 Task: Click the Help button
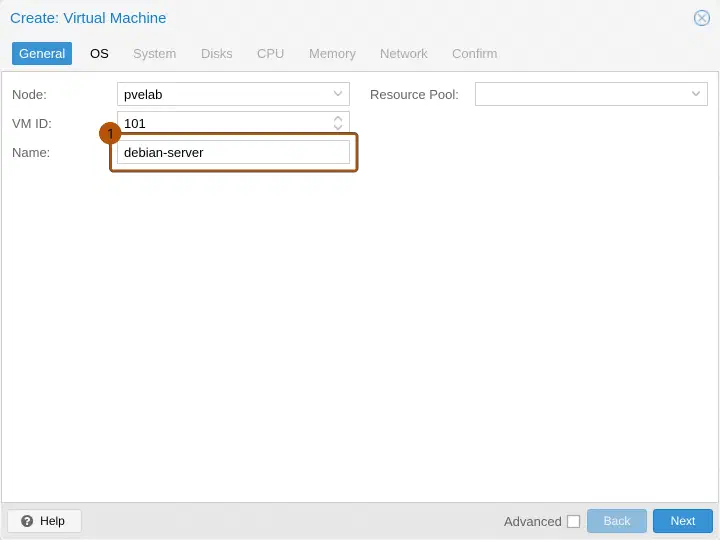44,521
